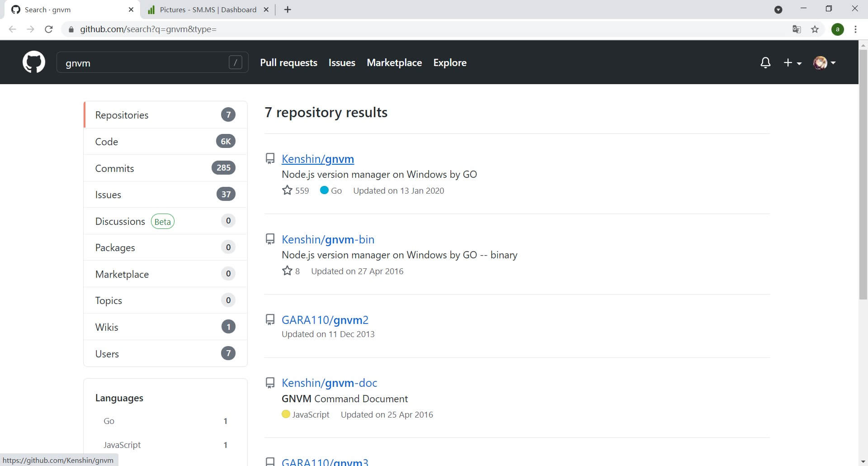The width and height of the screenshot is (868, 466).
Task: Click the '7 repository results' heading
Action: (326, 112)
